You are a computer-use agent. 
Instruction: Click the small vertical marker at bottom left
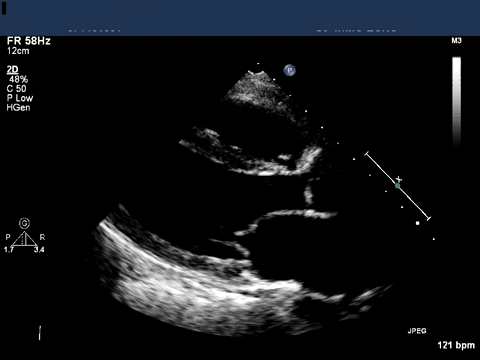[40, 333]
